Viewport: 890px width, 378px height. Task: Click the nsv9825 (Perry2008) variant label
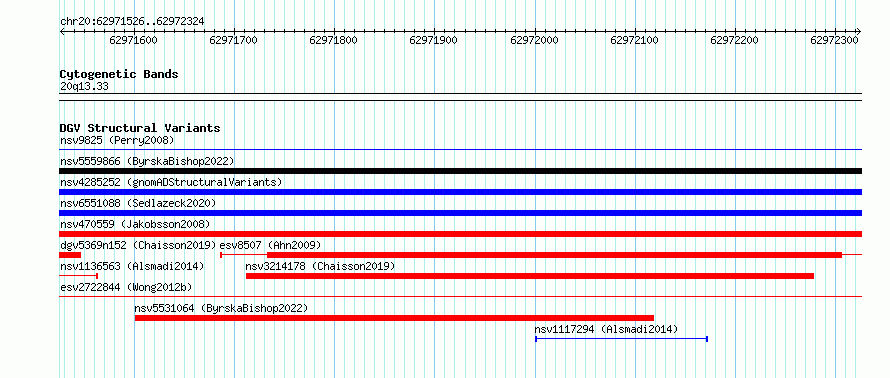point(117,140)
